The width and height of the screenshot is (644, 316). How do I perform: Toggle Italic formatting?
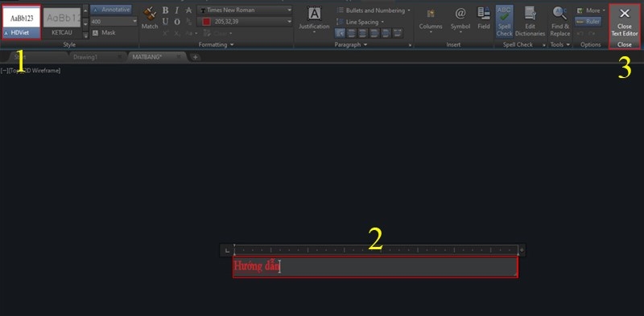tap(176, 10)
